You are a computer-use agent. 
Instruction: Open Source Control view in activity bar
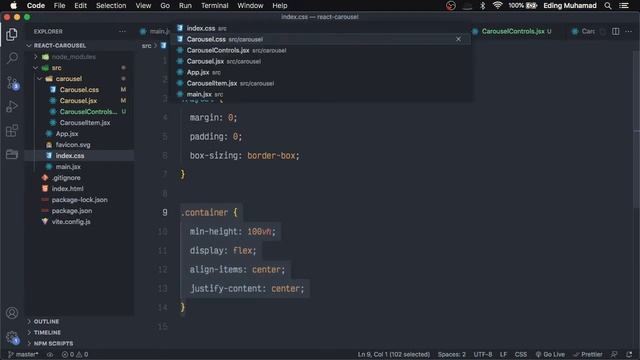pyautogui.click(x=12, y=82)
